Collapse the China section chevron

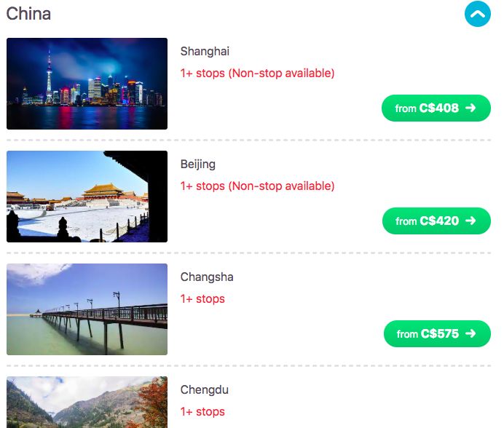(478, 13)
